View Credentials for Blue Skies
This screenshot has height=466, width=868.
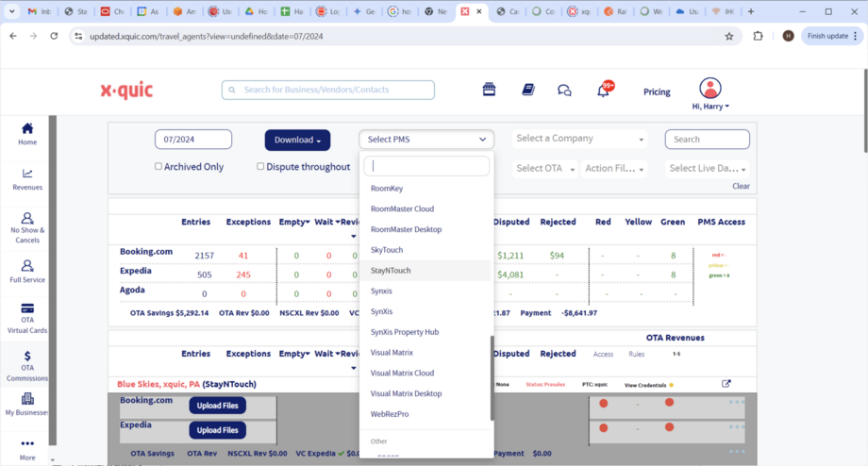[645, 385]
